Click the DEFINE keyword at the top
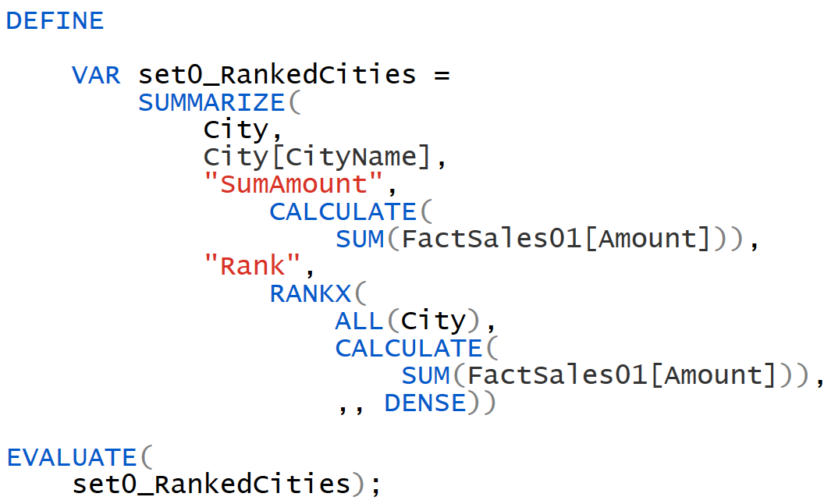The height and width of the screenshot is (504, 831). [53, 20]
